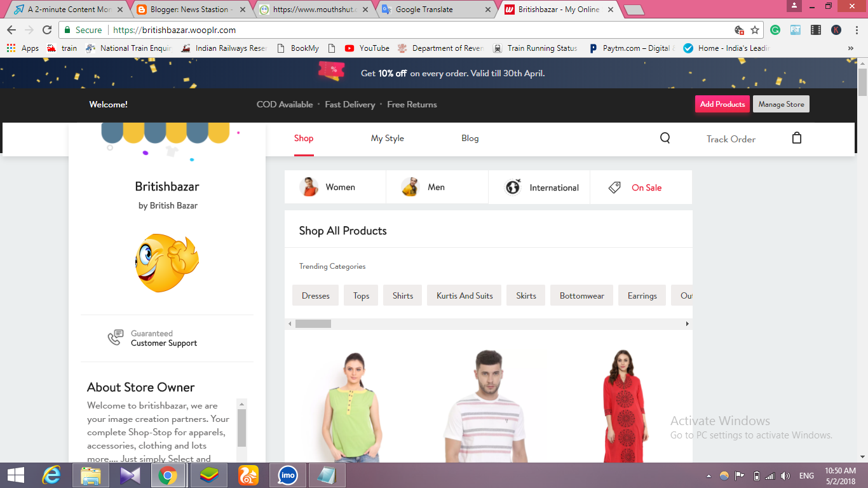Image resolution: width=868 pixels, height=488 pixels.
Task: Select the Dresses category chip
Action: 316,295
